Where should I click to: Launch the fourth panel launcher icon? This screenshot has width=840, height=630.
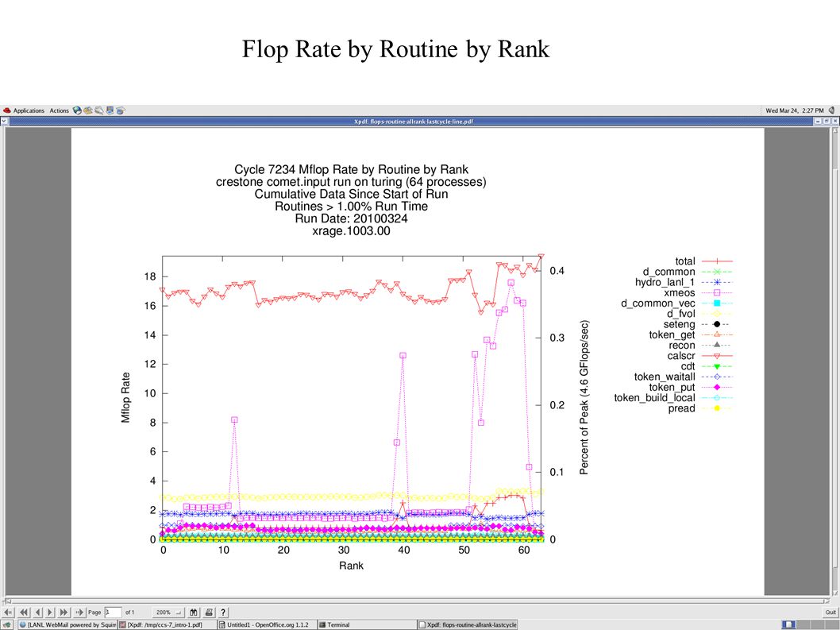click(110, 110)
